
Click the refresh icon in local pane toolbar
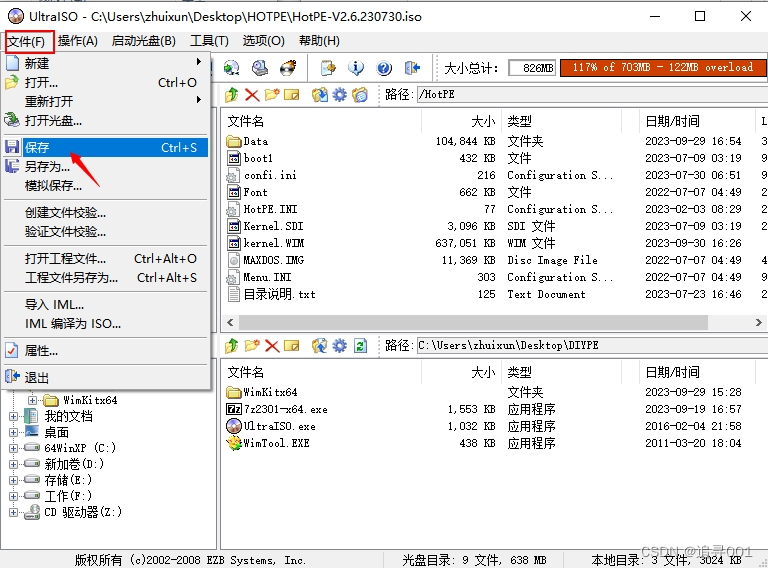tap(360, 346)
